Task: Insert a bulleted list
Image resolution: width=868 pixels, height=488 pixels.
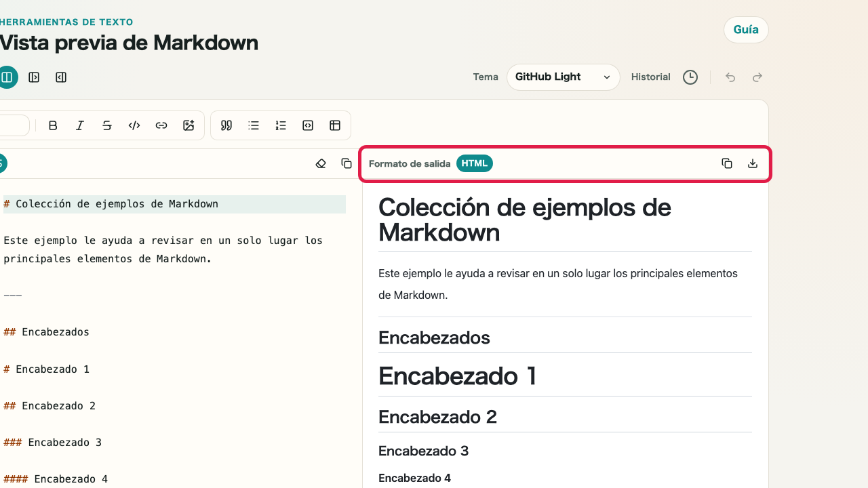Action: 254,125
